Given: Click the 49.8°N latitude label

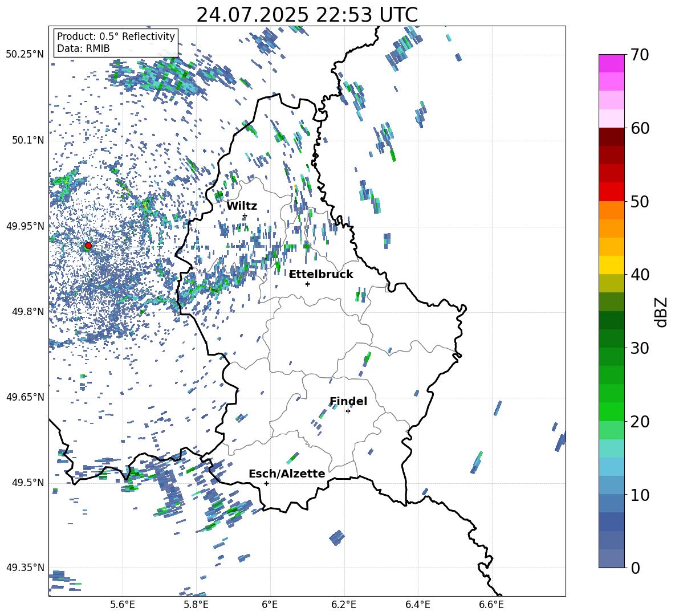Looking at the screenshot, I should [28, 312].
